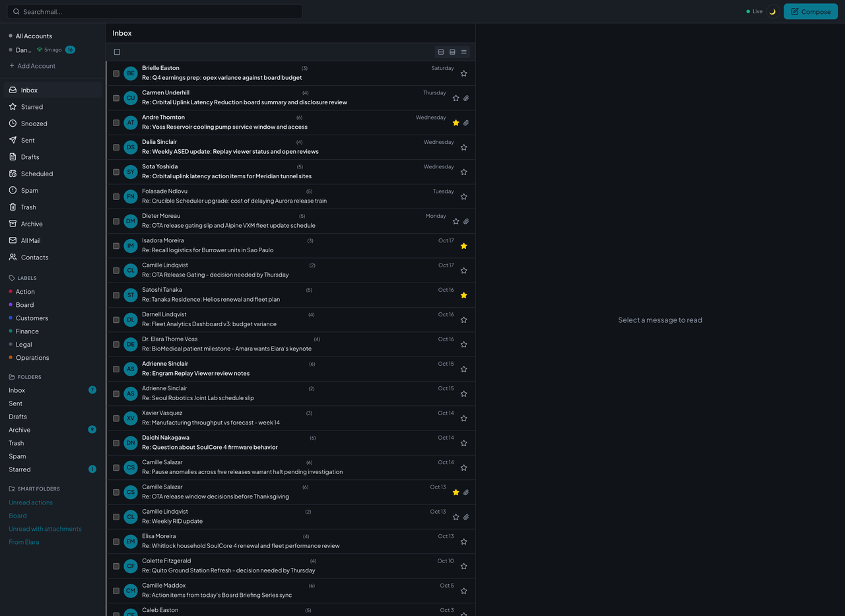Star Darnell Lindqvist's Fleet Analytics email

pyautogui.click(x=463, y=320)
